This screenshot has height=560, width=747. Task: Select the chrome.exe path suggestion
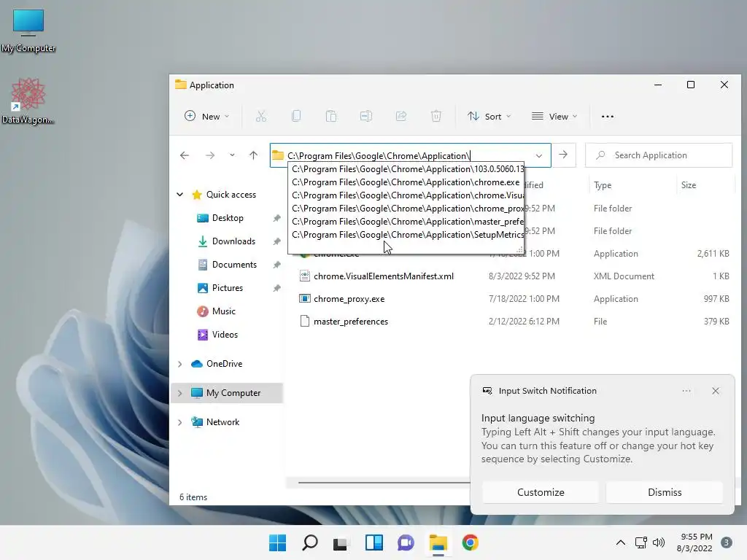(406, 182)
